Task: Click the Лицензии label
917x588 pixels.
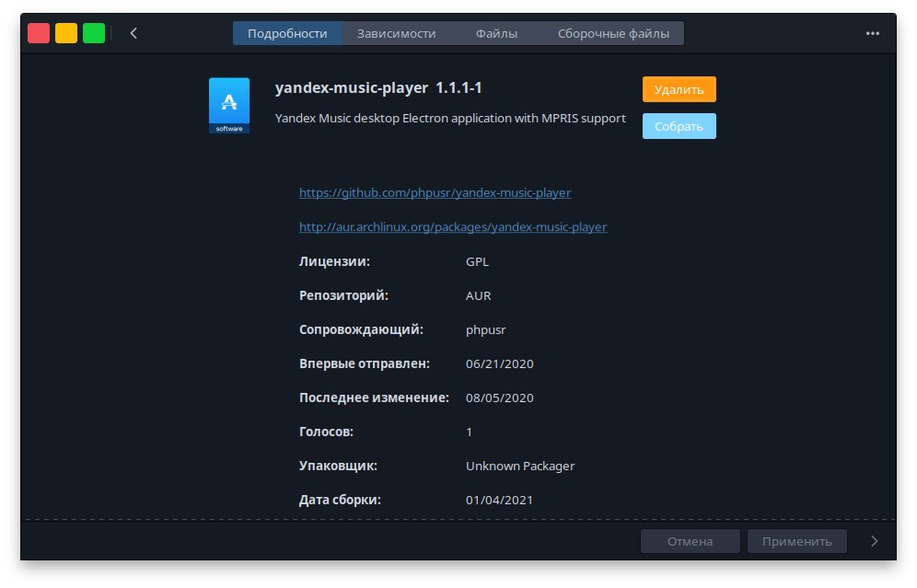Action: [x=334, y=261]
